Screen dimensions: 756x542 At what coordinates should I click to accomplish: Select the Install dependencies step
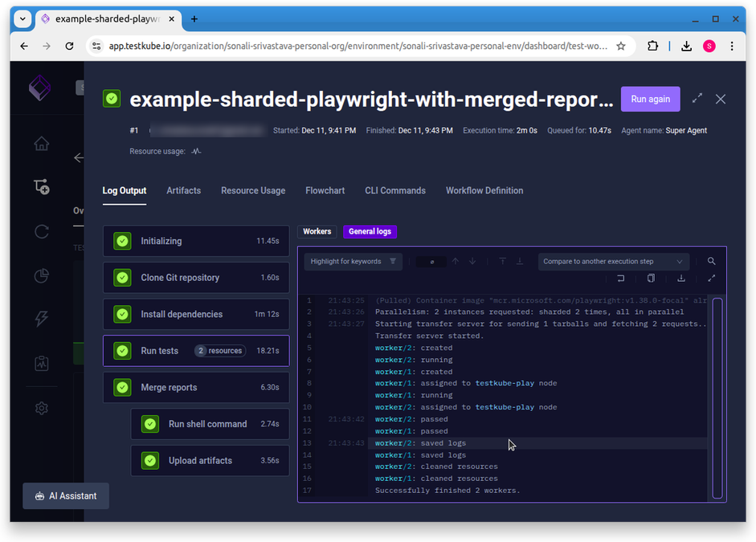(x=196, y=314)
